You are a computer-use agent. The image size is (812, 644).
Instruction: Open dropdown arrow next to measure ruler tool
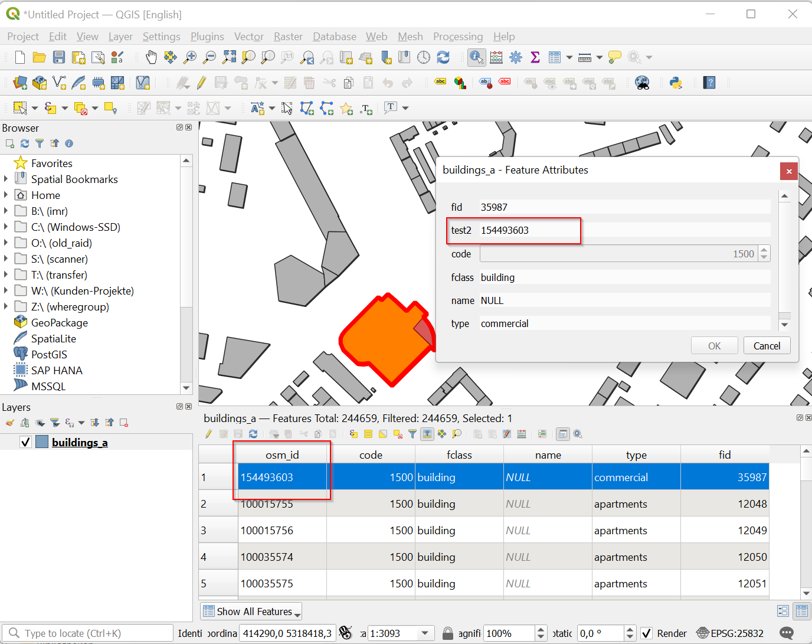click(600, 57)
